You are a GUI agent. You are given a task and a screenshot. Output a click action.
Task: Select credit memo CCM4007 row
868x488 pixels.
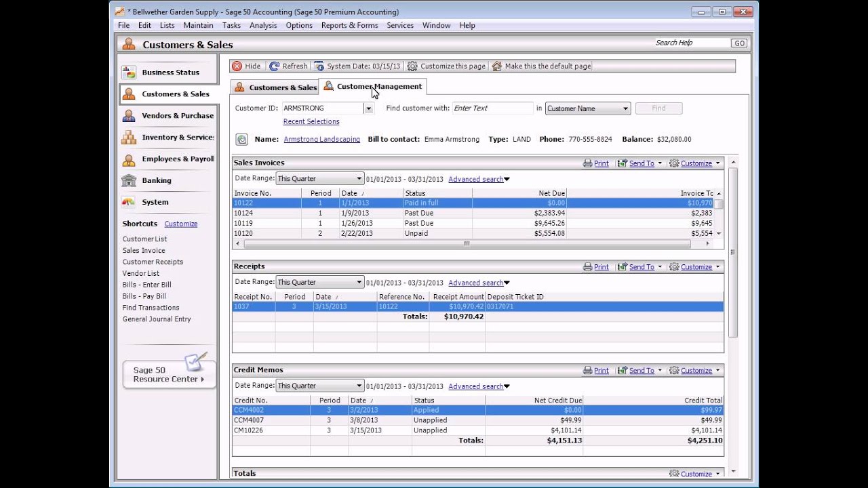[478, 420]
